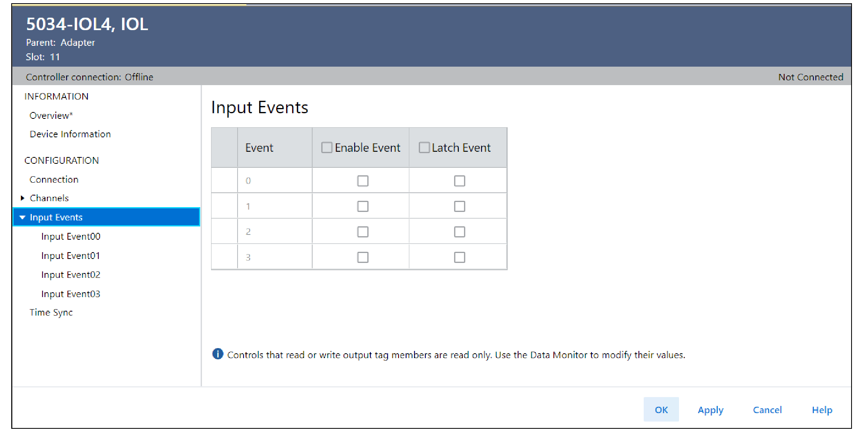The image size is (868, 432).
Task: Select the event 3 row cell
Action: (275, 257)
